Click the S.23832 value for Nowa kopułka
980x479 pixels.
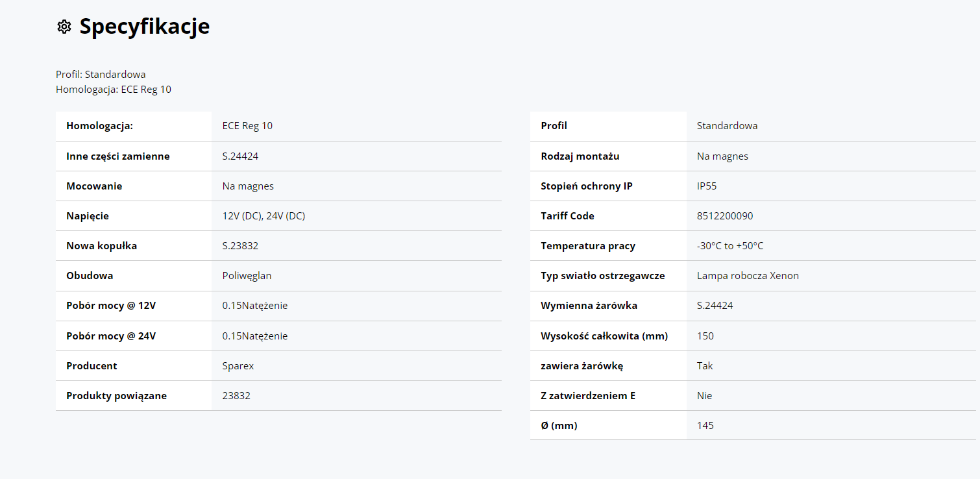240,245
